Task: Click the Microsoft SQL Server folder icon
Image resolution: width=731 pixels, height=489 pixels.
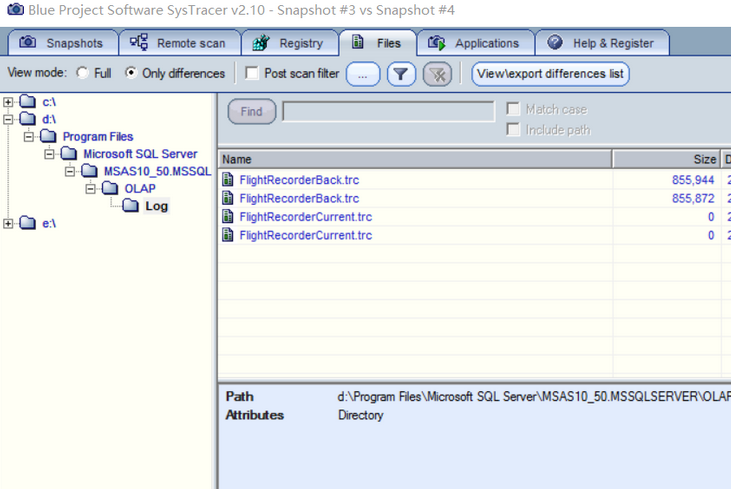Action: 69,153
